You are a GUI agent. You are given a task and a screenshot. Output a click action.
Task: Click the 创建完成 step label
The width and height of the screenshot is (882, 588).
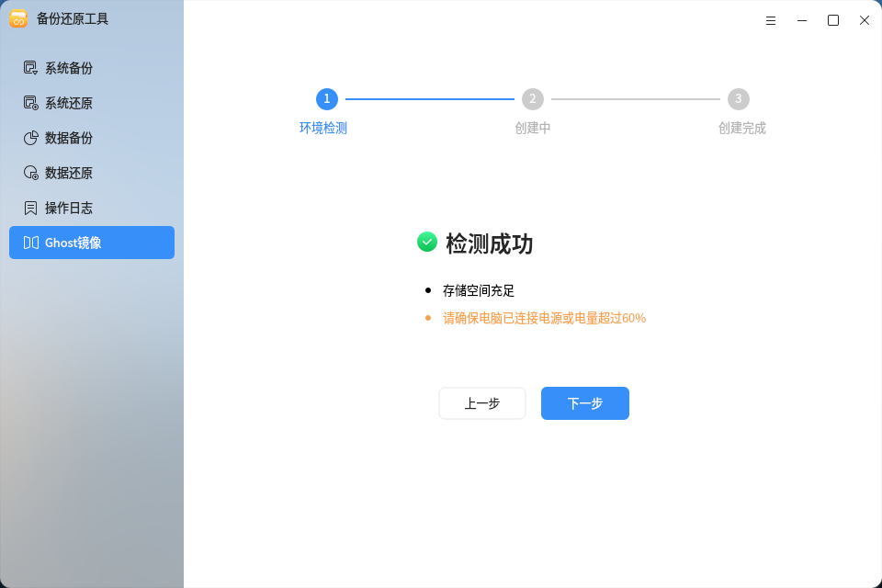(x=742, y=128)
